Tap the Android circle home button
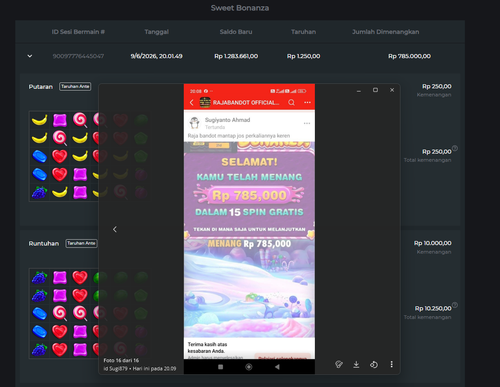Viewport: 500px width, 387px height. (x=248, y=367)
